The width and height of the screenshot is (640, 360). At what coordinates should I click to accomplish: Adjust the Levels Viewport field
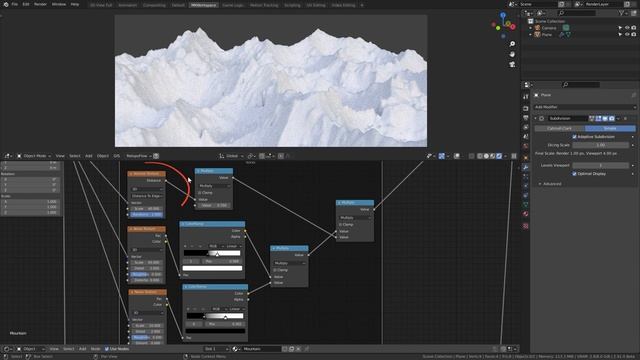click(x=600, y=165)
